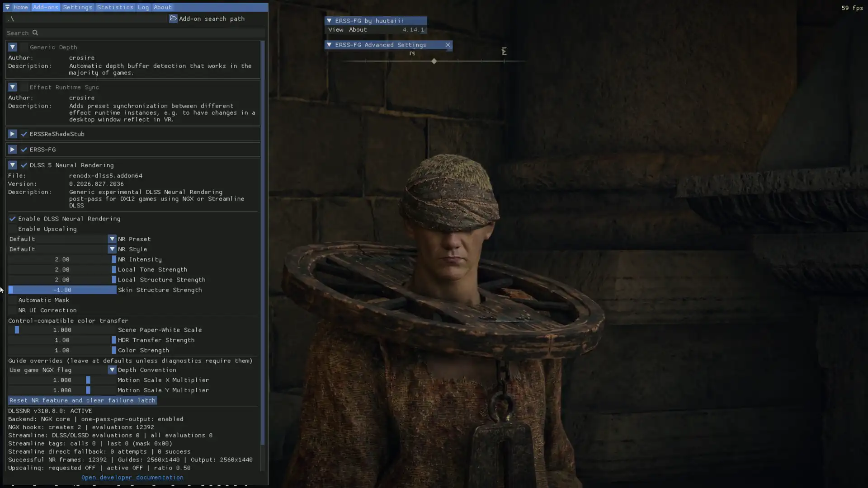Adjust the Skin Structure Strength slider
This screenshot has width=868, height=488.
62,290
